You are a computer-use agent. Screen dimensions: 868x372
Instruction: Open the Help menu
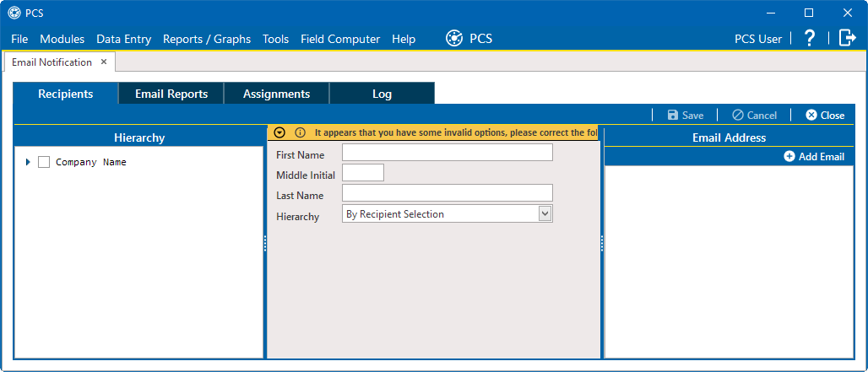coord(404,40)
